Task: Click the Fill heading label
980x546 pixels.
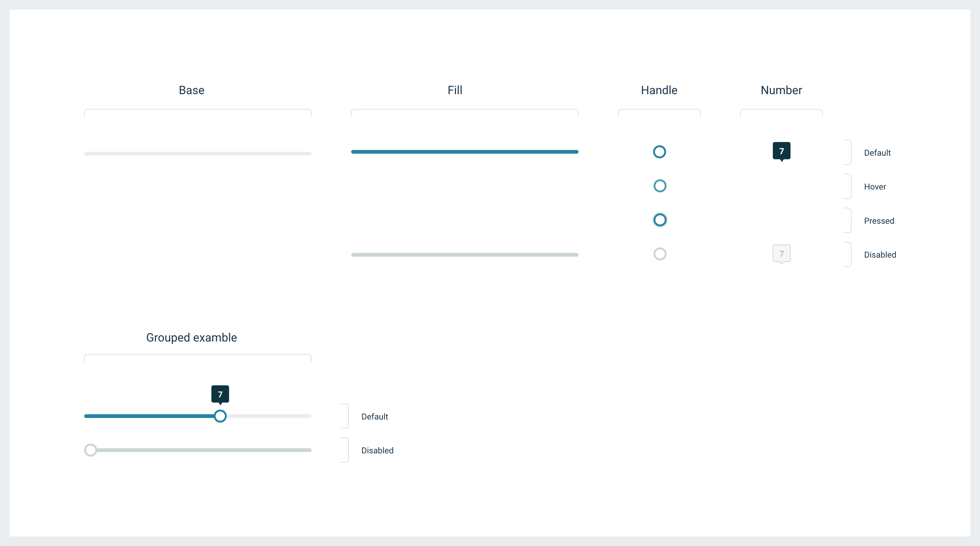Action: tap(455, 90)
